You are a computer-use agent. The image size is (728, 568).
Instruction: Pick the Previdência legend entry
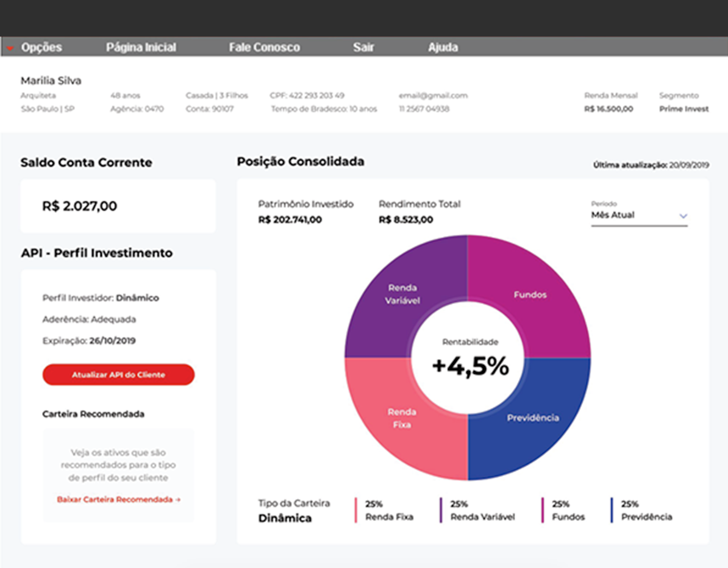[x=646, y=511]
